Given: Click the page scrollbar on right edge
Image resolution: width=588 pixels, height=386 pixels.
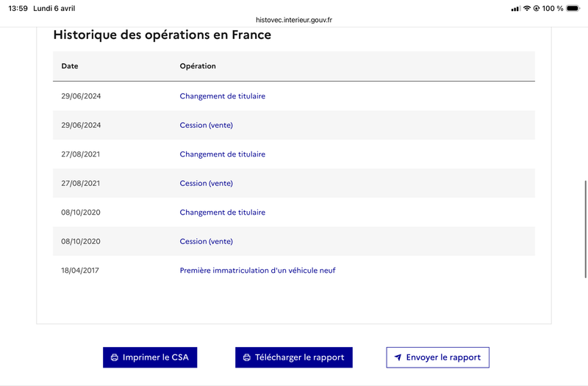Looking at the screenshot, I should coord(585,228).
